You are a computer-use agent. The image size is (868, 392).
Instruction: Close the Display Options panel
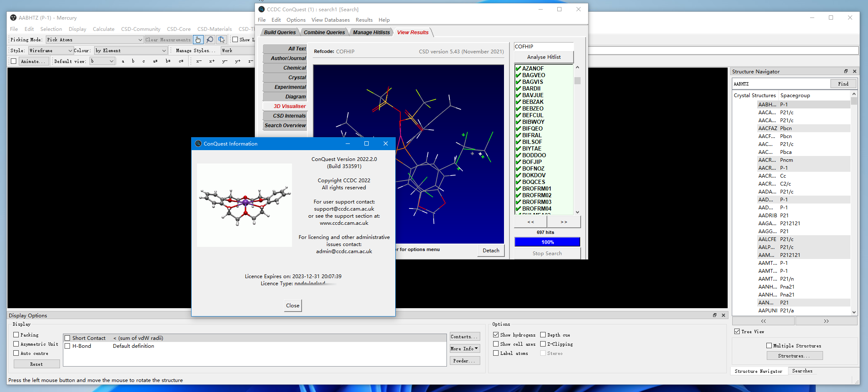point(723,315)
